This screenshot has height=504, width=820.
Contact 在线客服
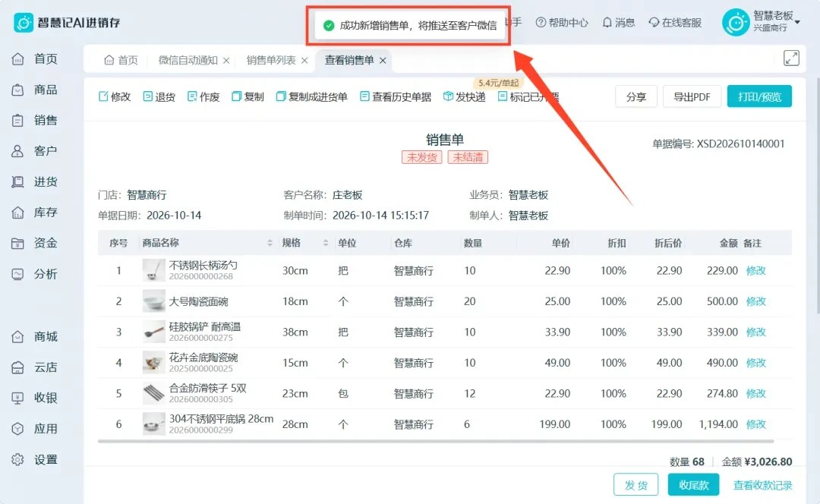click(x=675, y=23)
